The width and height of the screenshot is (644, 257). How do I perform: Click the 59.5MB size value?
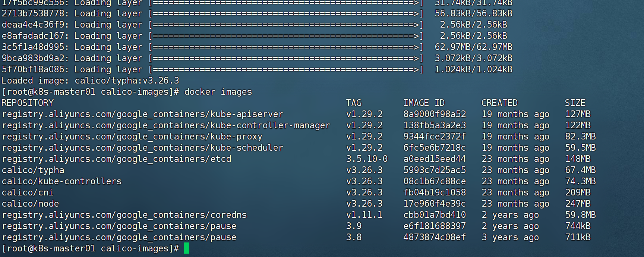[x=580, y=148]
